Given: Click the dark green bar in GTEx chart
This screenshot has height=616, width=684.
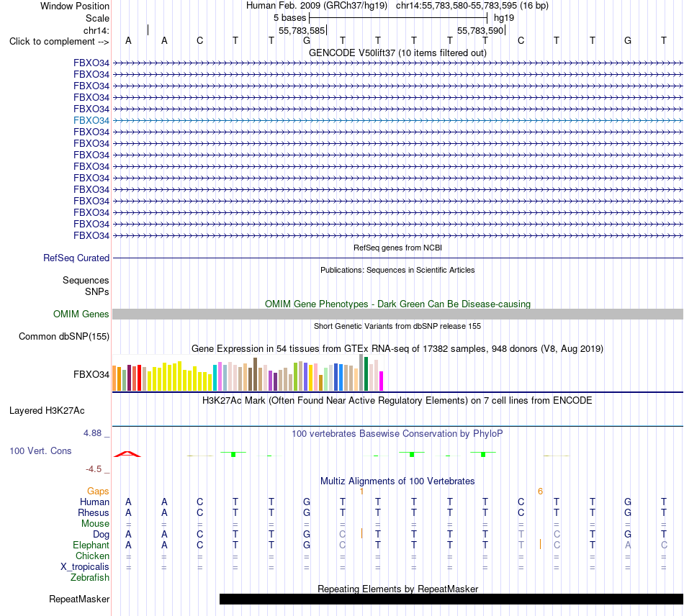Looking at the screenshot, I should [x=366, y=374].
